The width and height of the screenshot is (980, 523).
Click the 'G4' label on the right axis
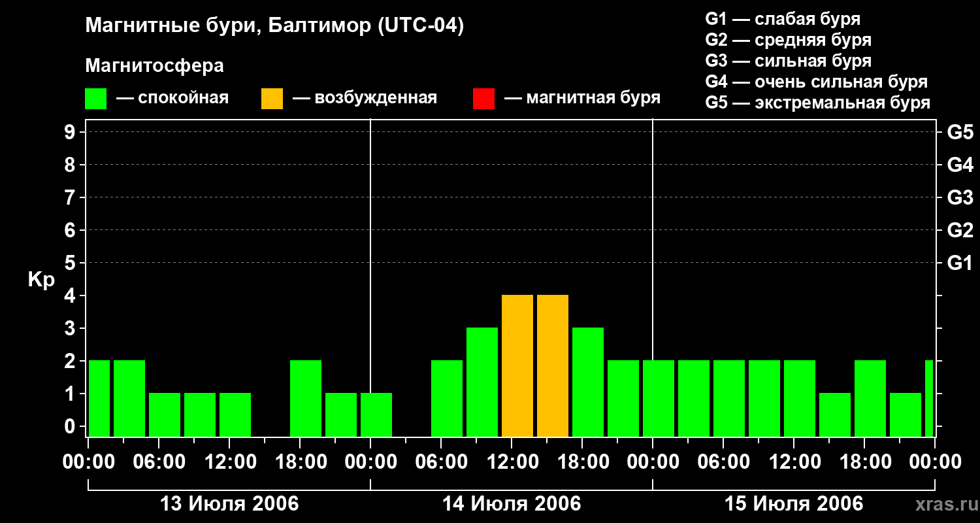(x=960, y=165)
